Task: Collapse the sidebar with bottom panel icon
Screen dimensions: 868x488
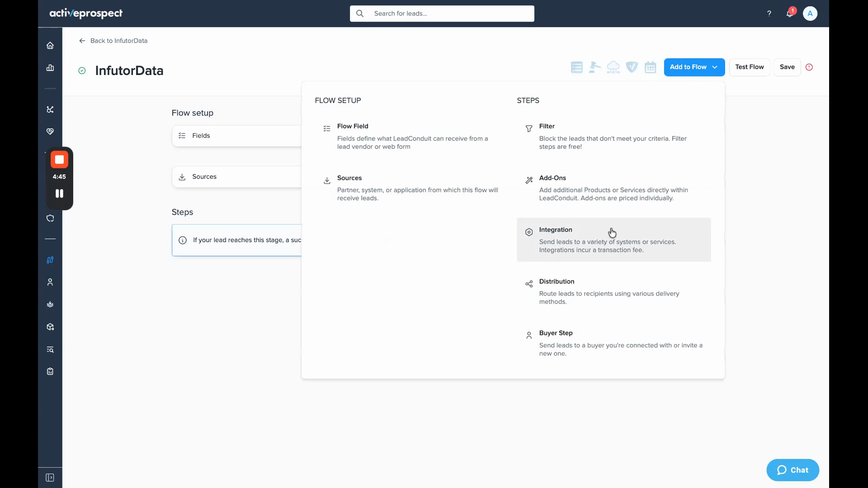Action: coord(50,478)
